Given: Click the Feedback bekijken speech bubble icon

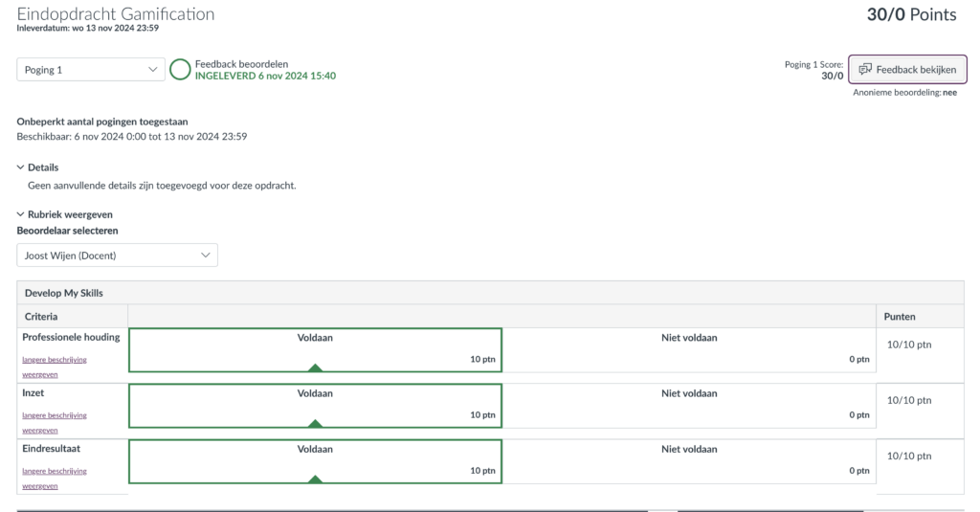Looking at the screenshot, I should click(x=865, y=70).
